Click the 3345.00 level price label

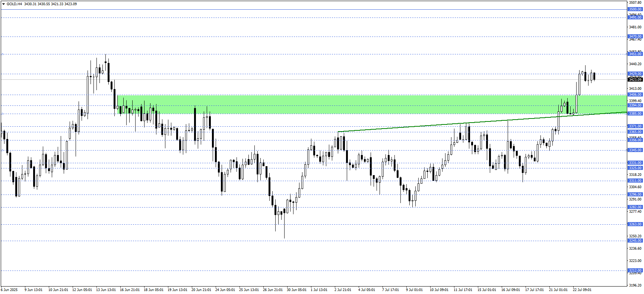635,150
